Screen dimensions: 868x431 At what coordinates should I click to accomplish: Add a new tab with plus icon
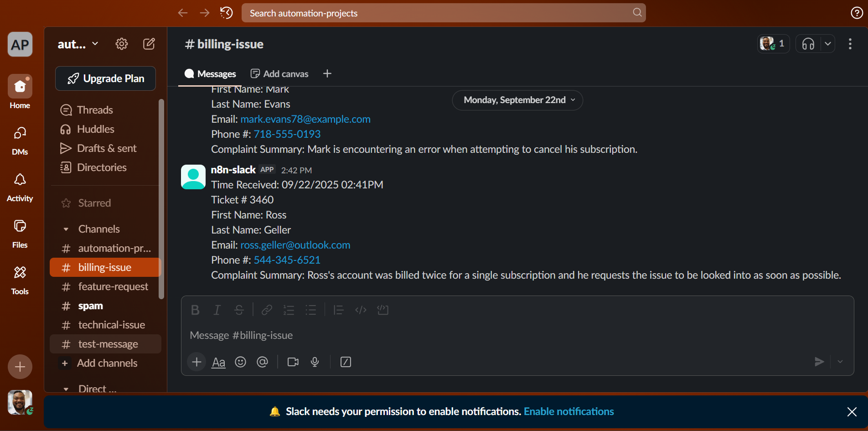[x=327, y=73]
